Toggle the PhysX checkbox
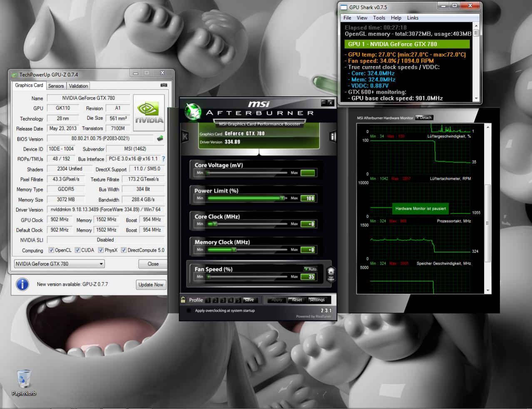 [101, 250]
